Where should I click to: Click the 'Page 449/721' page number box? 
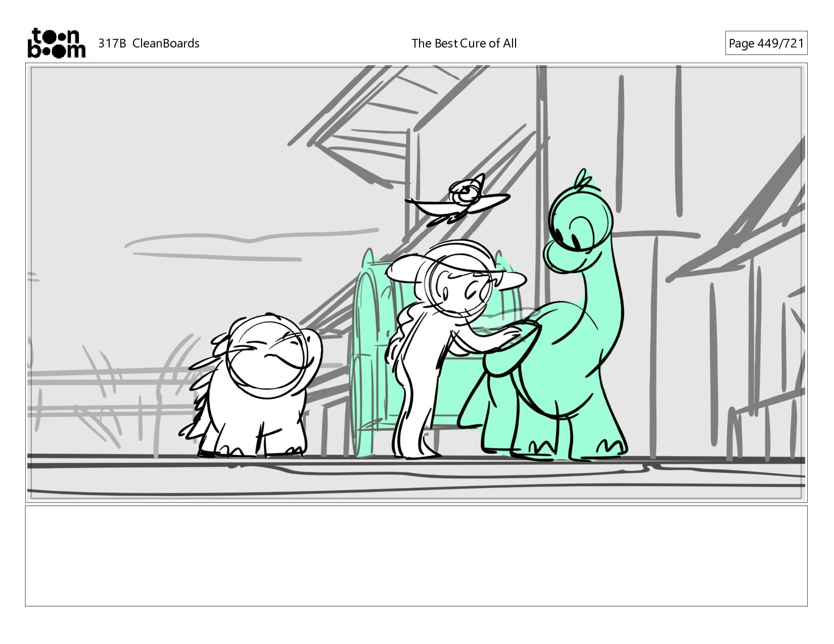pos(766,43)
